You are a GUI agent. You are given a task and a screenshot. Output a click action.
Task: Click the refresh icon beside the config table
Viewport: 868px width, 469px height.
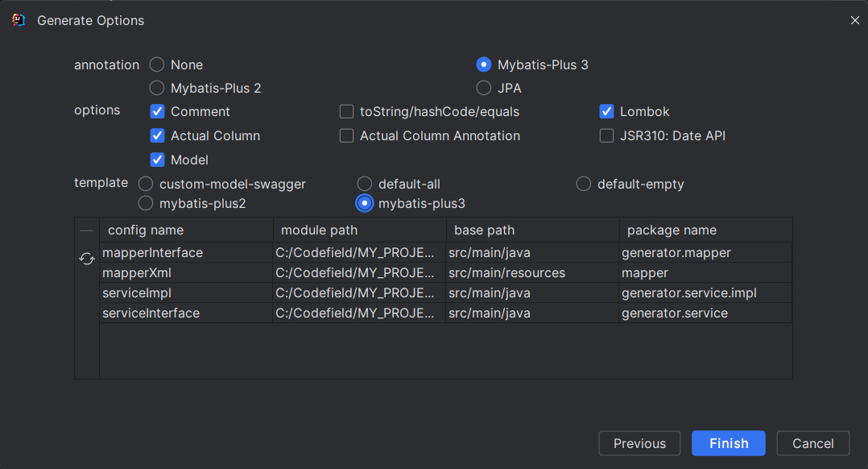(87, 259)
